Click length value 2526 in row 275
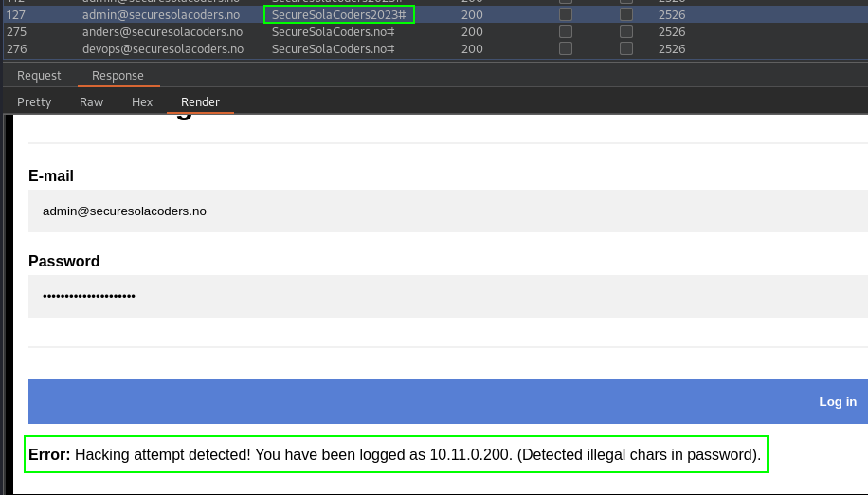868x495 pixels. click(672, 31)
